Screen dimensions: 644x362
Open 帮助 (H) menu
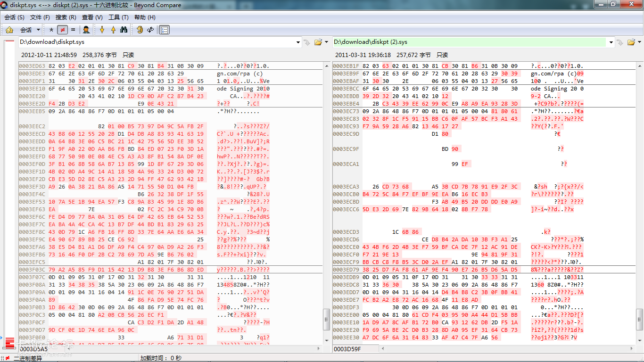click(145, 17)
